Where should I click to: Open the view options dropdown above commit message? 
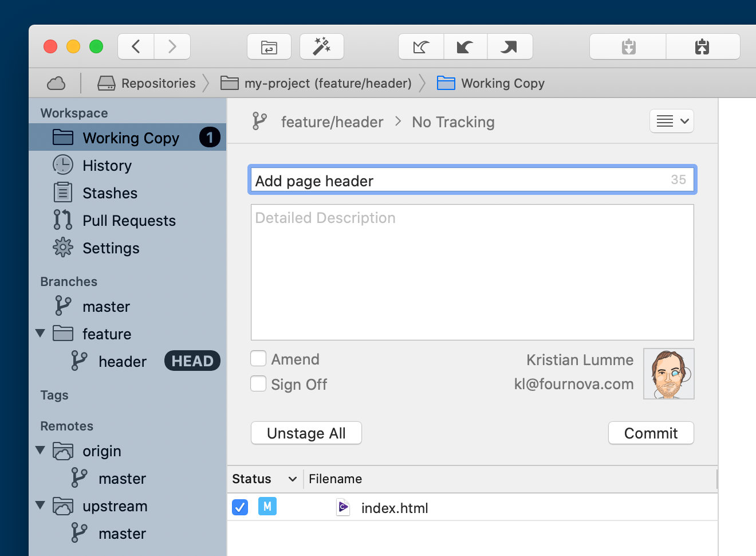point(671,121)
